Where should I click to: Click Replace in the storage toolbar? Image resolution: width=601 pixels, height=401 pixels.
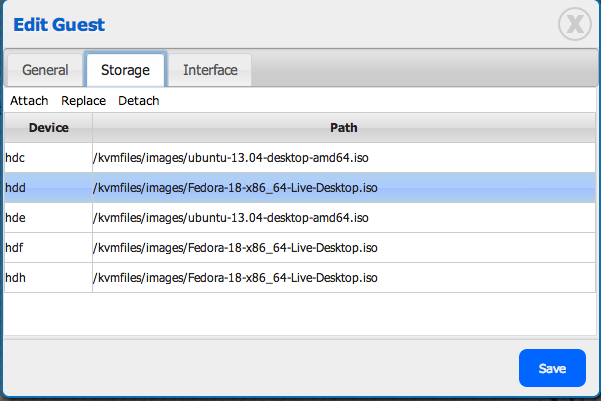pyautogui.click(x=83, y=101)
